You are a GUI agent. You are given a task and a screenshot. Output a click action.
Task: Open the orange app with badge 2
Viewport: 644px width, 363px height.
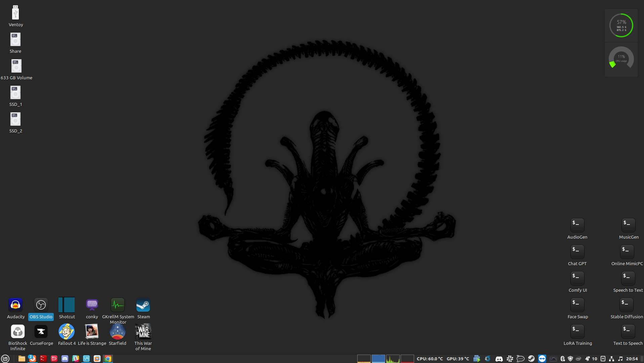[32, 359]
